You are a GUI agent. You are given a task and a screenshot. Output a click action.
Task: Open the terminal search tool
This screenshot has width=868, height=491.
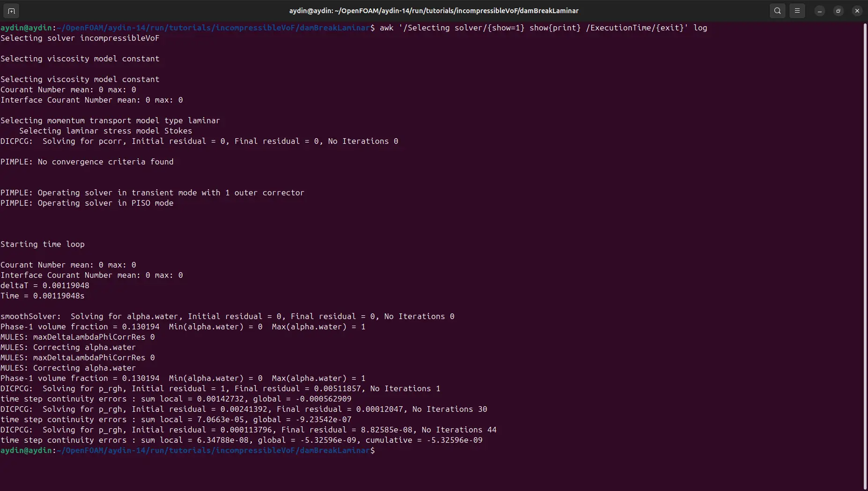778,11
